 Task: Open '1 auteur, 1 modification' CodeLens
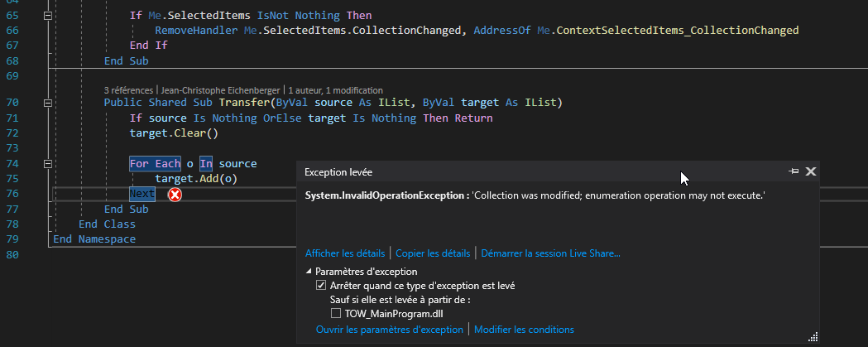335,89
